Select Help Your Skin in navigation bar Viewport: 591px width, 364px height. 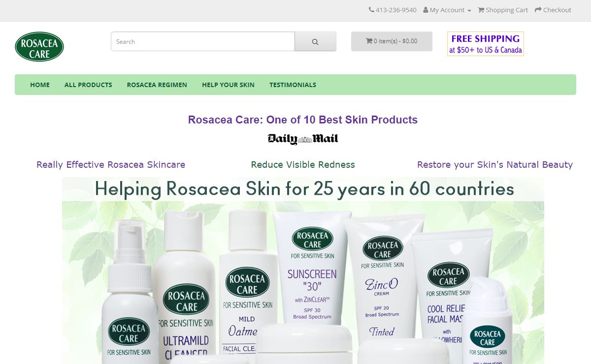coord(228,85)
